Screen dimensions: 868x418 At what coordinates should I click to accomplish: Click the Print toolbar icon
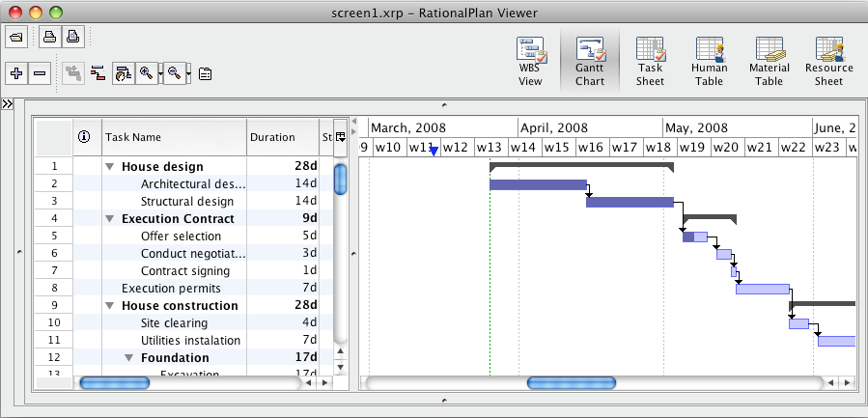[x=50, y=37]
